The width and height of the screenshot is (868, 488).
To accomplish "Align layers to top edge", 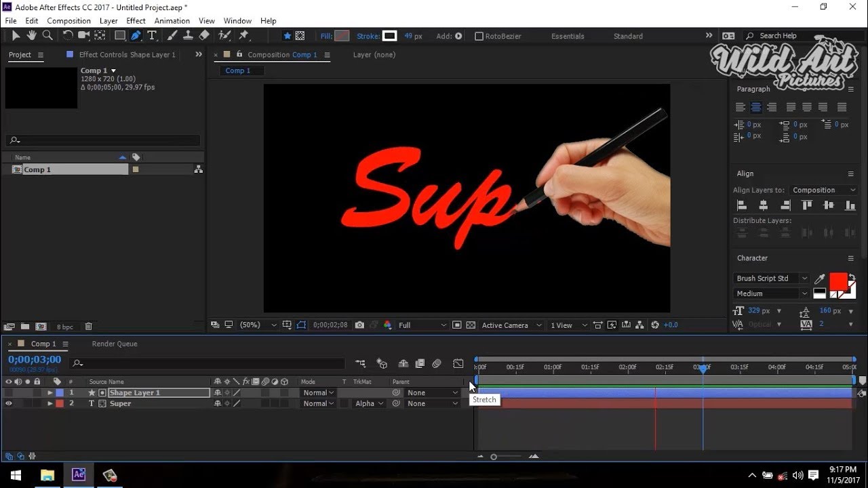I will [x=807, y=205].
